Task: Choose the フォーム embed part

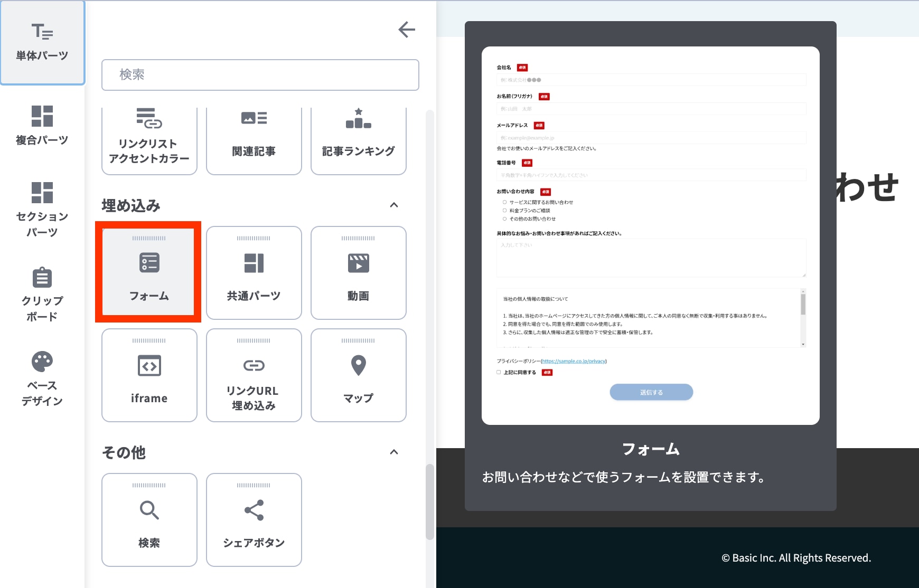Action: point(149,273)
